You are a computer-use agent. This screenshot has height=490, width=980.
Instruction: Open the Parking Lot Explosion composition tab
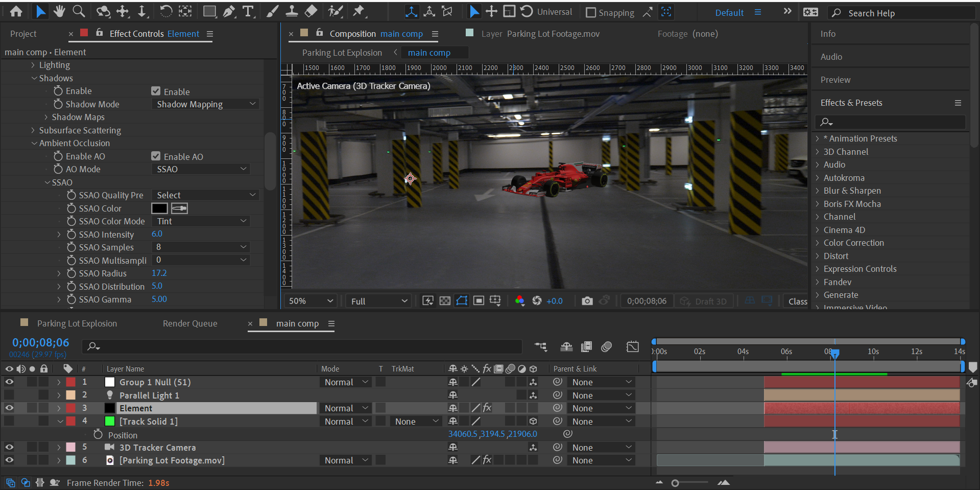[77, 323]
